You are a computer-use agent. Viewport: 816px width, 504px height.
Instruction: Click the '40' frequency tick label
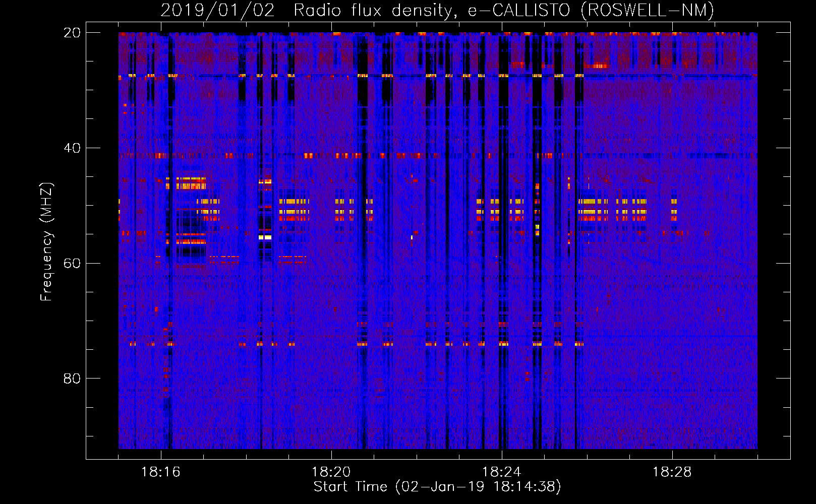click(x=72, y=148)
